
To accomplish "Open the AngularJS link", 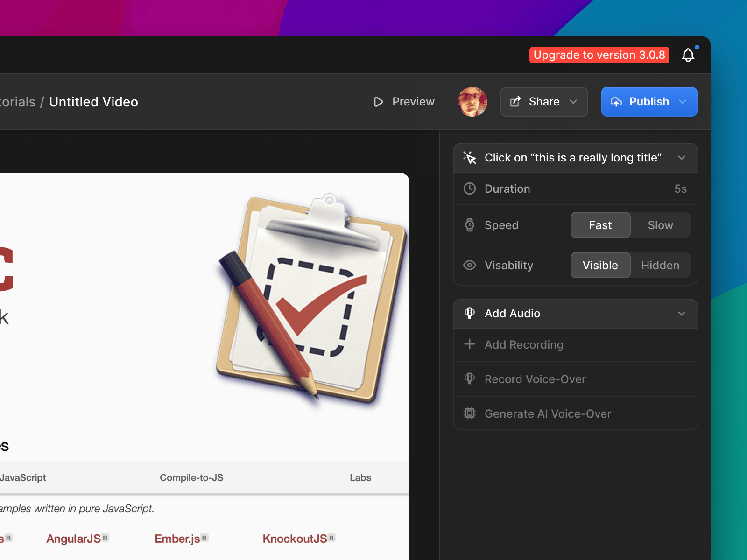I will click(74, 539).
